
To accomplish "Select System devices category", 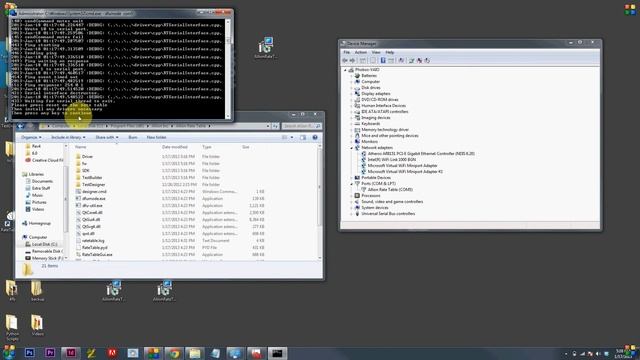I will (x=375, y=208).
